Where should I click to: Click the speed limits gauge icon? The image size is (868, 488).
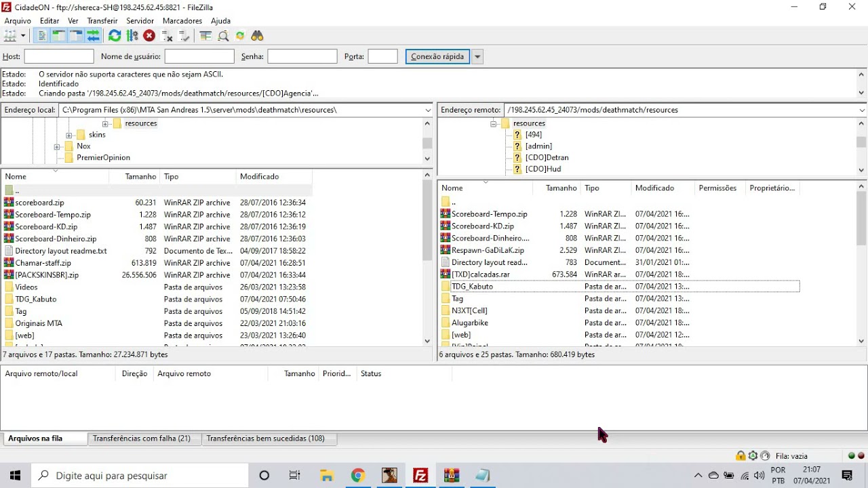tap(765, 456)
